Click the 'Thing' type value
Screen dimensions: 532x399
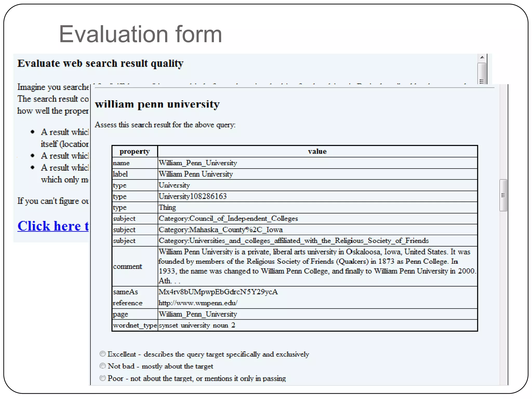pyautogui.click(x=167, y=207)
